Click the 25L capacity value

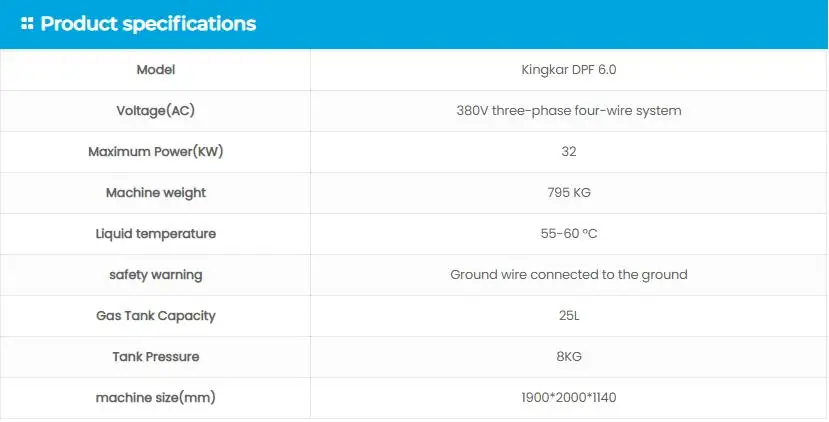569,316
